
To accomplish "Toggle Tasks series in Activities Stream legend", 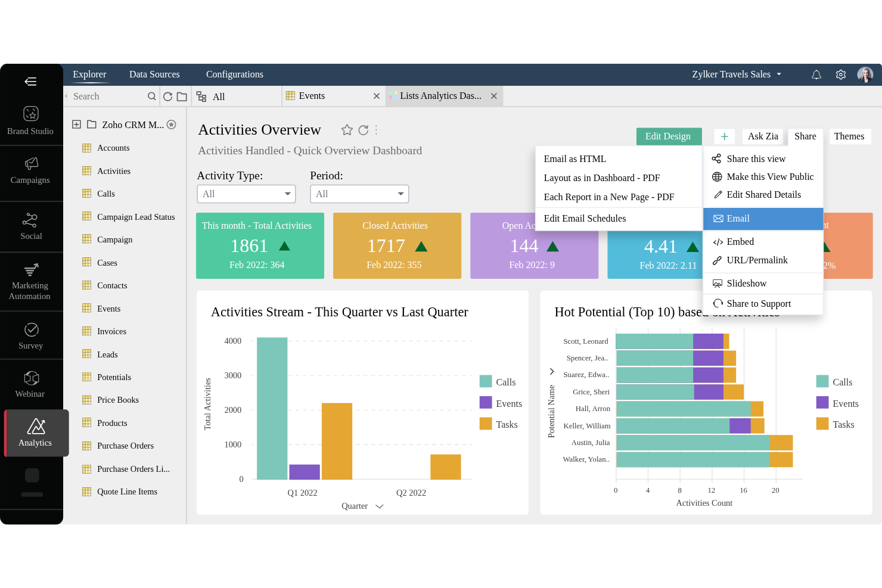I will (498, 424).
